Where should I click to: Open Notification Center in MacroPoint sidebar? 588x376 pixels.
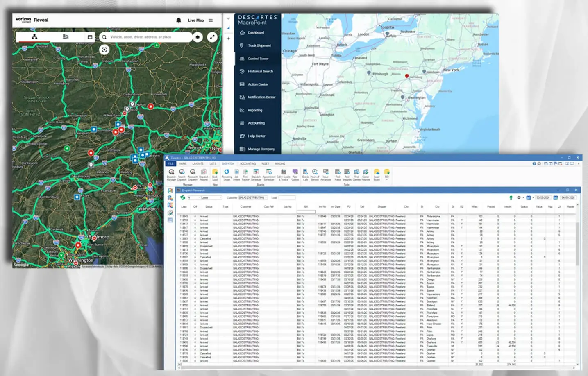(258, 97)
